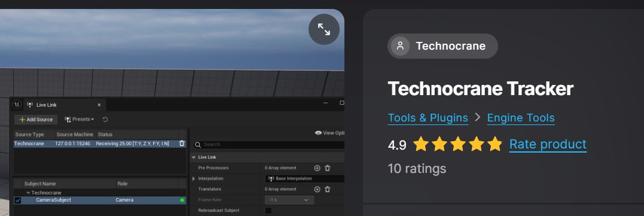The height and width of the screenshot is (216, 644).
Task: Collapse the Technocrane subject tree node
Action: click(28, 193)
